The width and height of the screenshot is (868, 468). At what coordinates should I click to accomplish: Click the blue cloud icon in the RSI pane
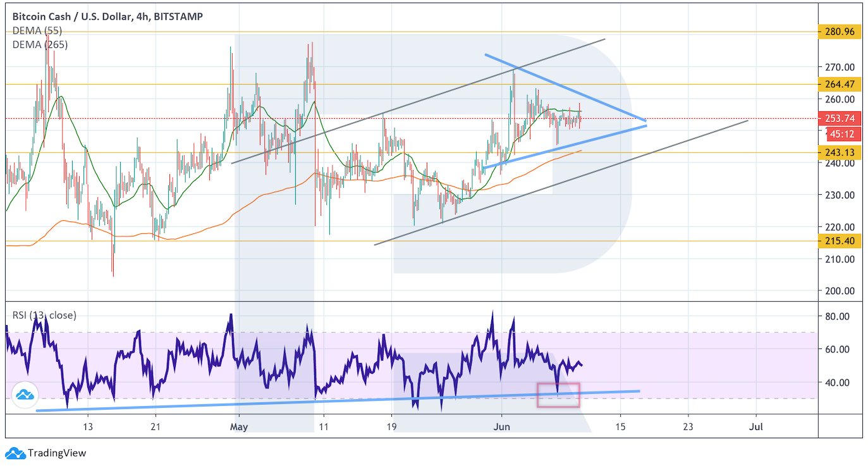pyautogui.click(x=25, y=395)
